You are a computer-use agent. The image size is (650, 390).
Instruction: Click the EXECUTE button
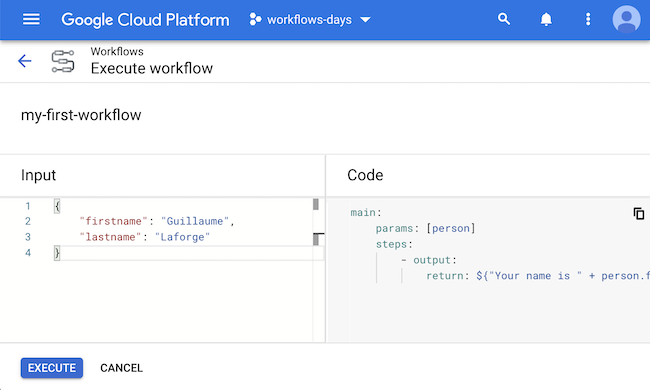(52, 368)
